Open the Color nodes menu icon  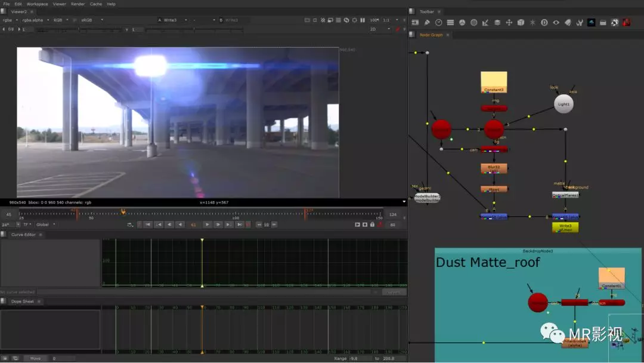462,23
